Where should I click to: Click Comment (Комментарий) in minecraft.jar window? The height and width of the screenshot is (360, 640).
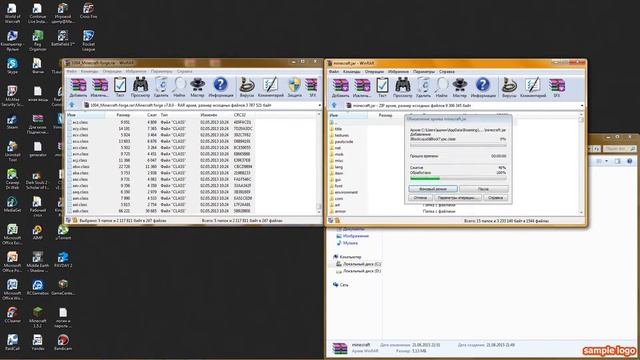(x=533, y=88)
